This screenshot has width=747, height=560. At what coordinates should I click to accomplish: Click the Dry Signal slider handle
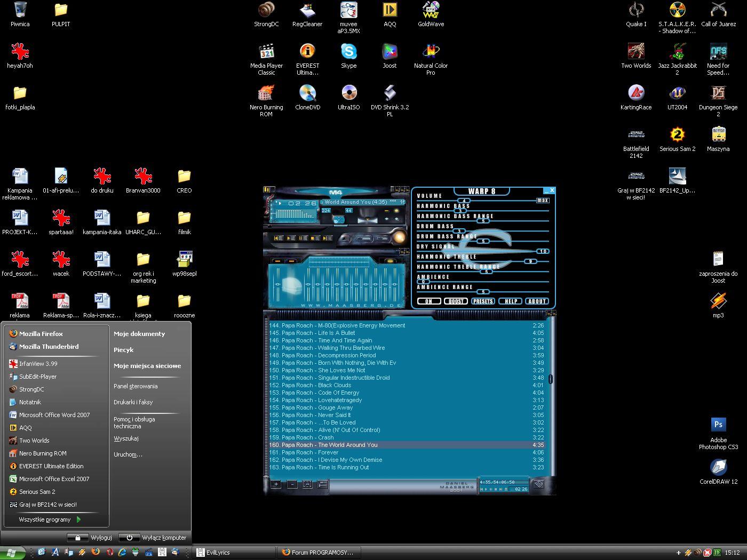pos(543,251)
